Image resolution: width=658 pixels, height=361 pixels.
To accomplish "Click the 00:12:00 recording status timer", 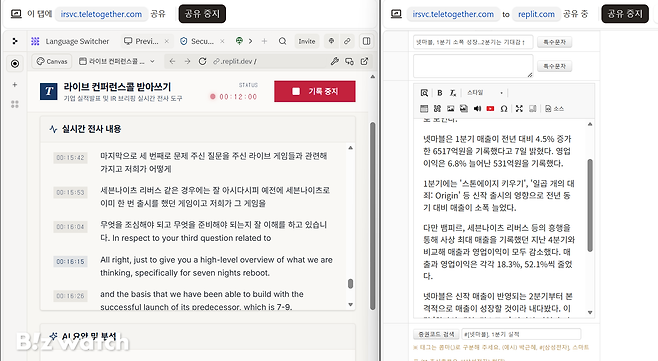I will click(238, 97).
